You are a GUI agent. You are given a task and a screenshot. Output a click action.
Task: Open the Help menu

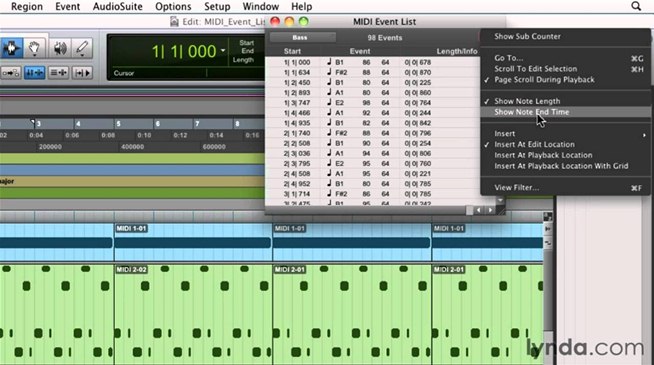click(302, 7)
